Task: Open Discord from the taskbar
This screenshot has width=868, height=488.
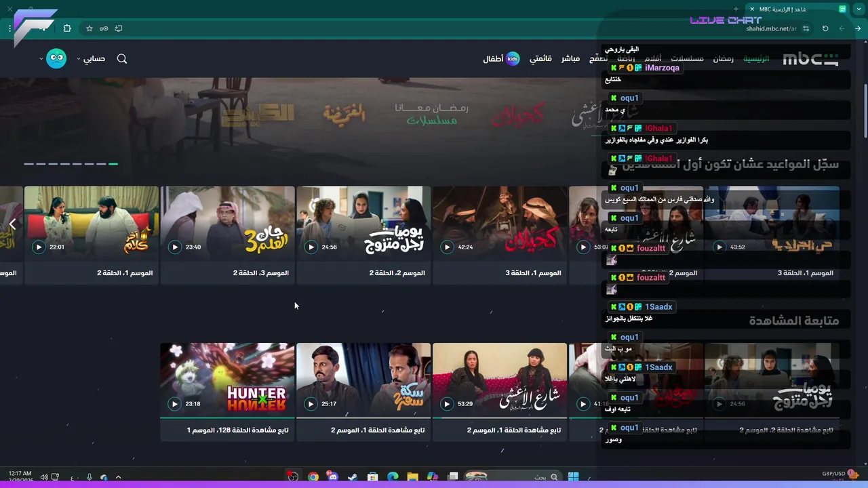Action: 332,477
